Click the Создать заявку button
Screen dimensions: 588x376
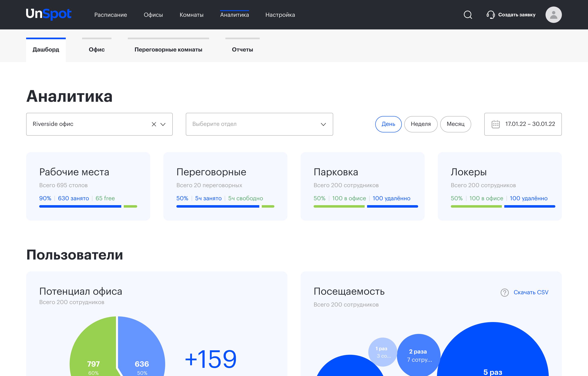point(511,15)
